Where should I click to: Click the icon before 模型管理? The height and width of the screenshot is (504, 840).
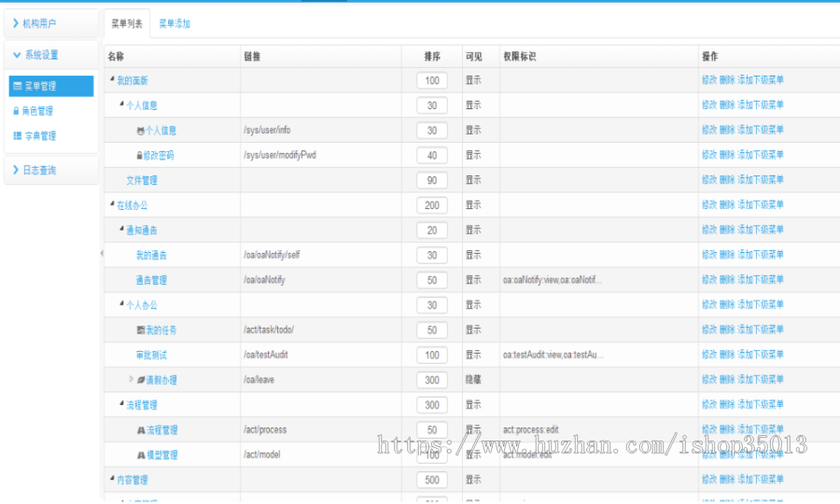[141, 455]
